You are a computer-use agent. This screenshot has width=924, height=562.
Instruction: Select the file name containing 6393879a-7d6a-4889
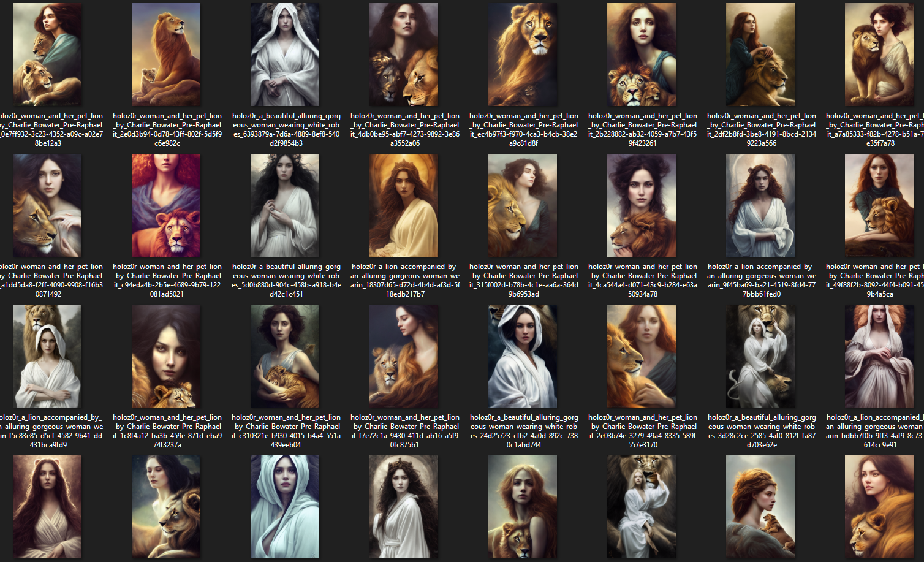[x=286, y=129]
